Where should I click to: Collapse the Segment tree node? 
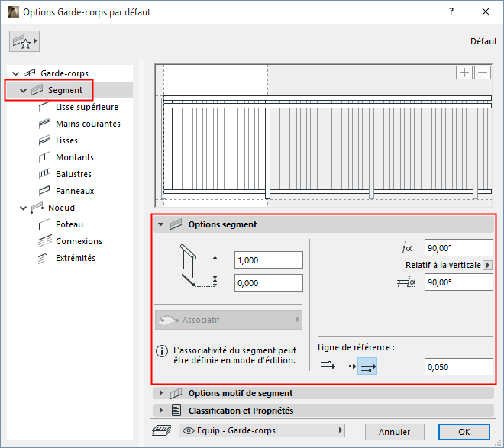23,91
